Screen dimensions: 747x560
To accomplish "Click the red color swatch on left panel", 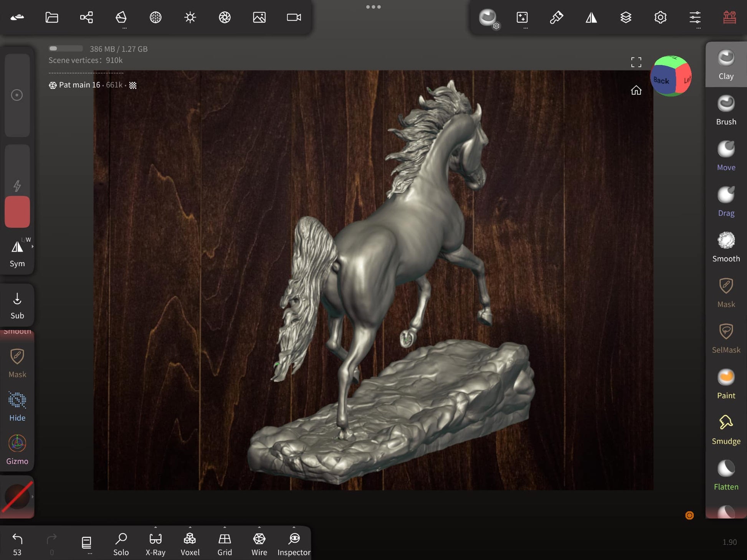I will coord(17,212).
